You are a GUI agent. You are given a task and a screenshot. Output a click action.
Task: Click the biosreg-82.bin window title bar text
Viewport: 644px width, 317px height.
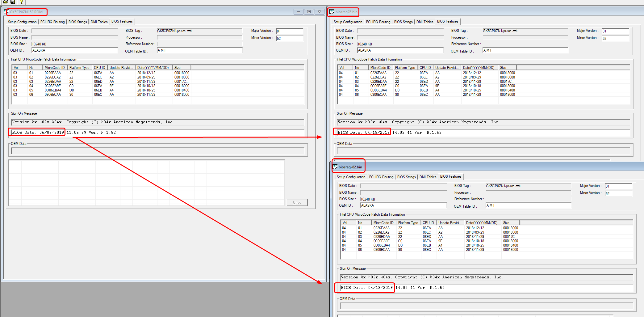tap(350, 167)
